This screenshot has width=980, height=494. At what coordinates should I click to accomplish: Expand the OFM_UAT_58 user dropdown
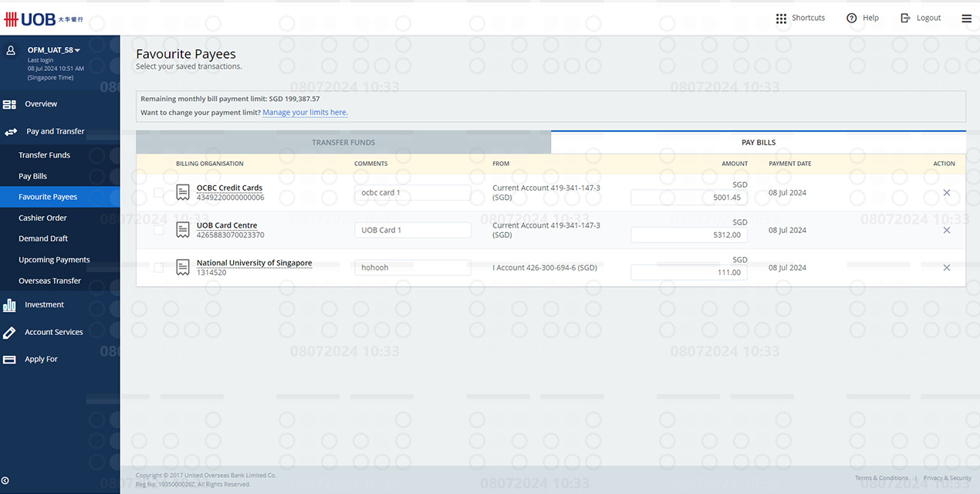pyautogui.click(x=54, y=50)
